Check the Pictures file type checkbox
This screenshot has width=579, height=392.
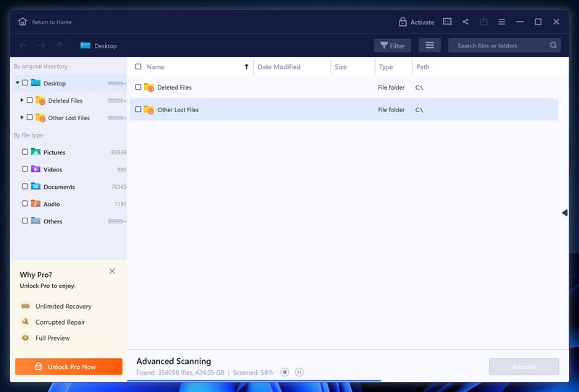pos(25,152)
